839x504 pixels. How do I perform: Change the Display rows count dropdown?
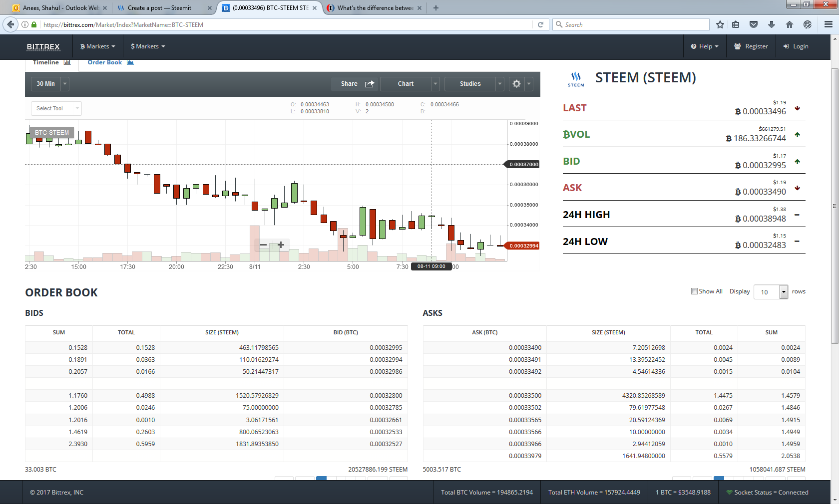tap(771, 292)
